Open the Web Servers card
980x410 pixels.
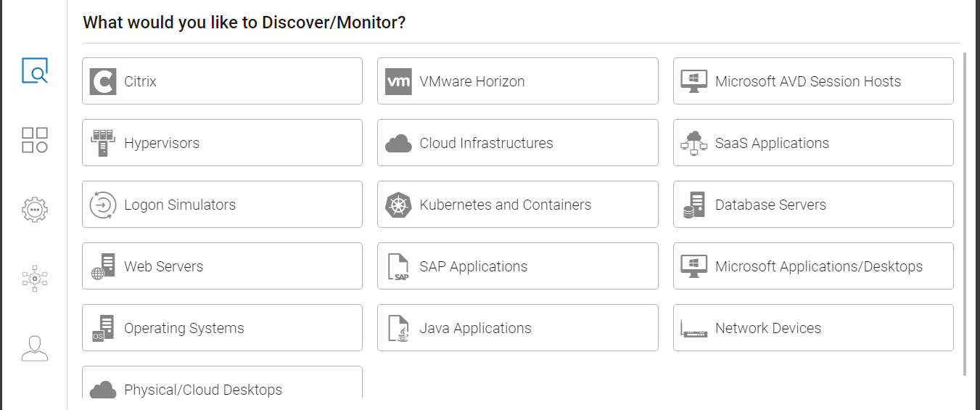[x=222, y=266]
